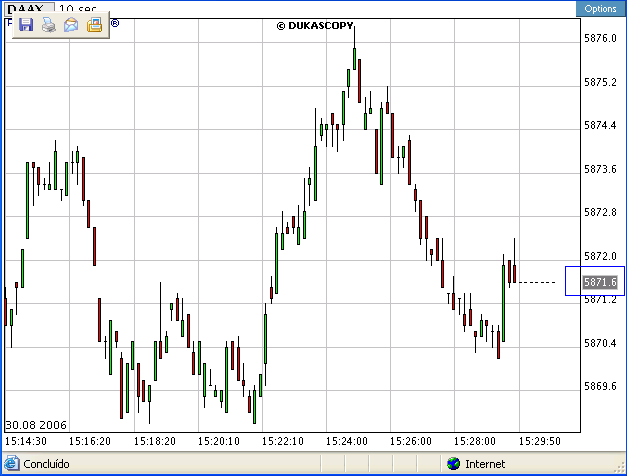
Task: Click the 5870.4 price axis label
Action: [x=600, y=343]
